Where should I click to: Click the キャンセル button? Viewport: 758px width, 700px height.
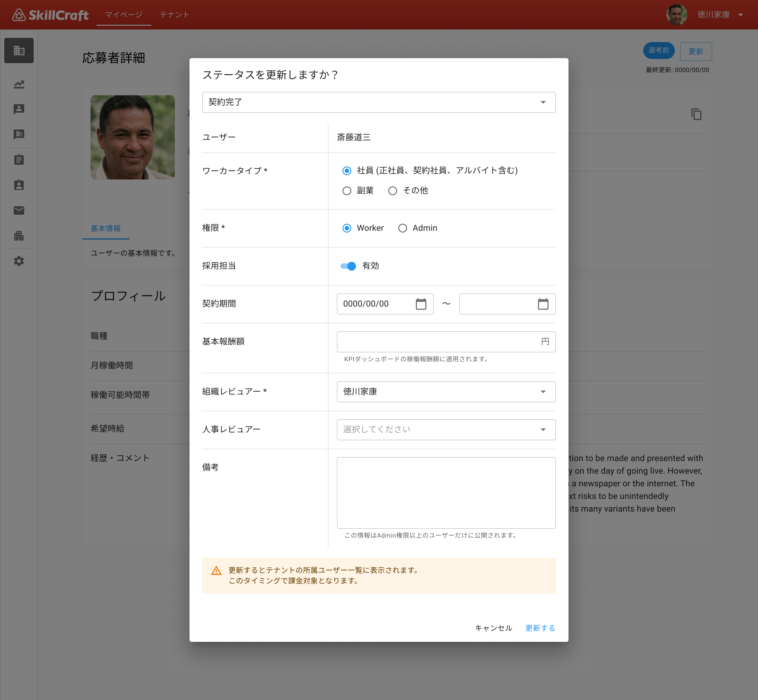click(x=493, y=628)
